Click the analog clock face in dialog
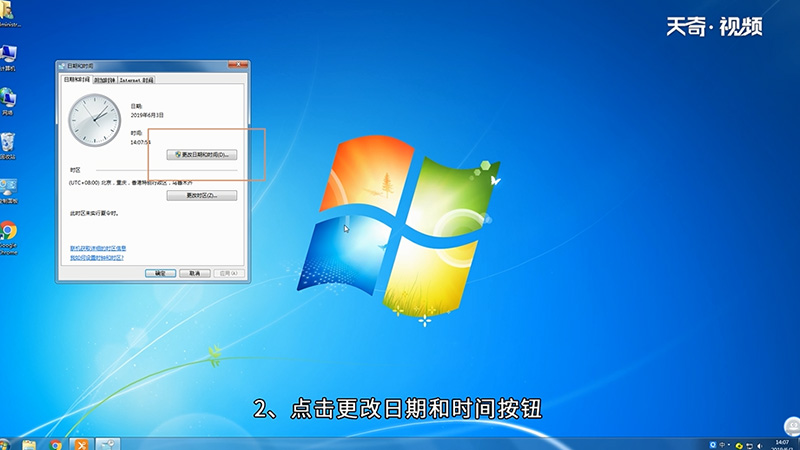The image size is (800, 450). pos(94,120)
